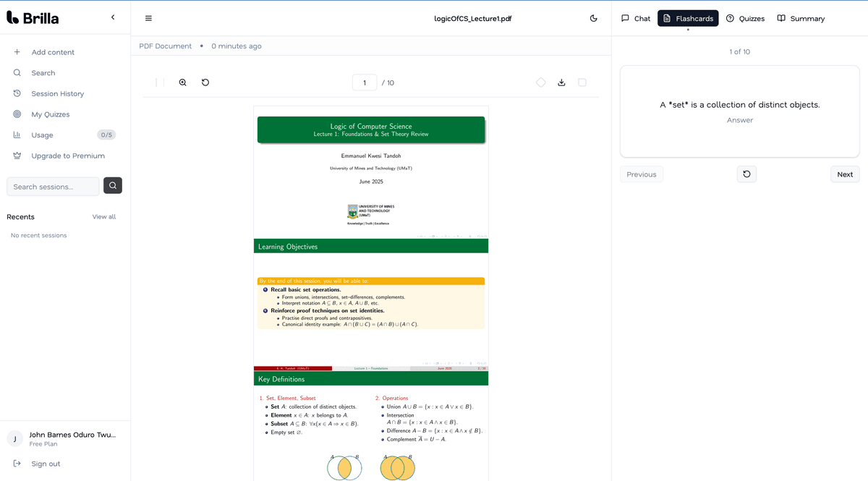Download the PDF using download icon
This screenshot has width=868, height=481.
[561, 82]
